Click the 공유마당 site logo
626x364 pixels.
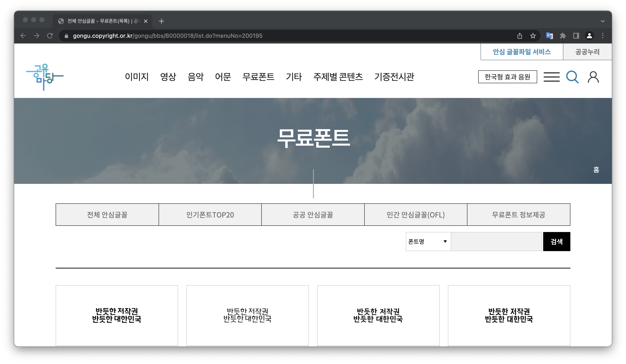tap(45, 77)
